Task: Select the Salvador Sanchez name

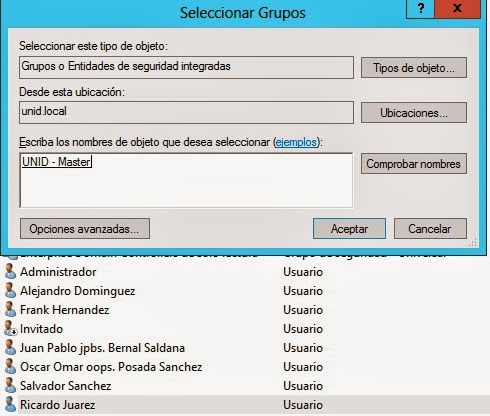Action: 65,386
